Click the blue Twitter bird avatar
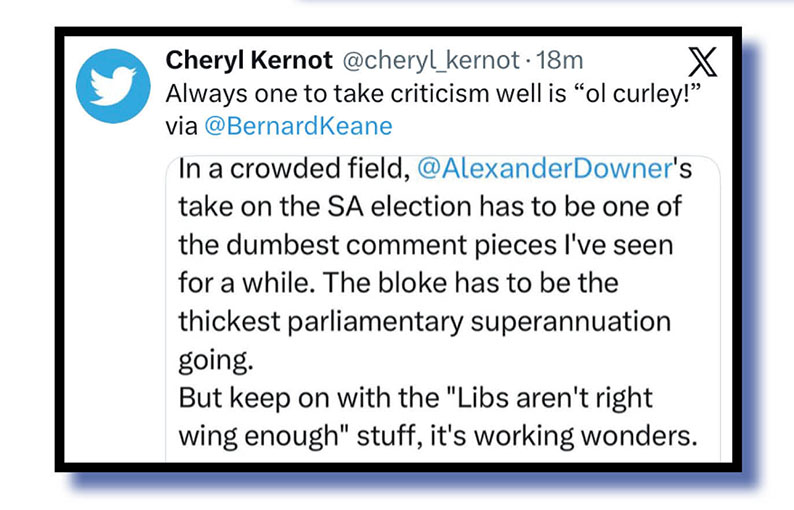Image resolution: width=794 pixels, height=510 pixels. (x=112, y=87)
